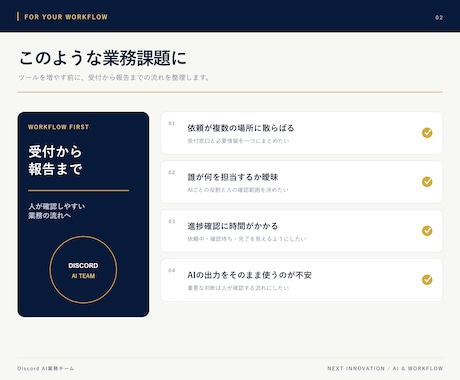The image size is (460, 380).
Task: Click the subtitle 依頼中・確認待ち・完了を見えるようにしたい
Action: (x=246, y=239)
